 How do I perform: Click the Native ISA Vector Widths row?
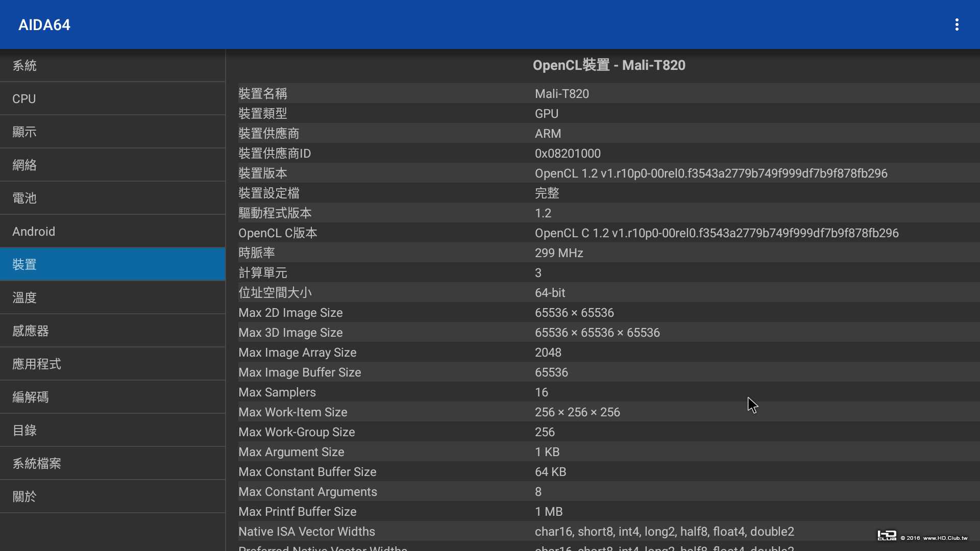607,531
